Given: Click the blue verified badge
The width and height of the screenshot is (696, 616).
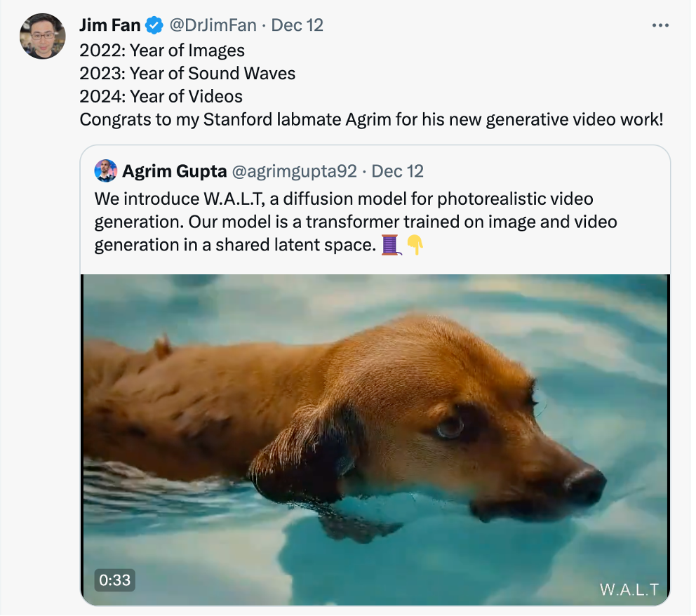Looking at the screenshot, I should (x=154, y=25).
